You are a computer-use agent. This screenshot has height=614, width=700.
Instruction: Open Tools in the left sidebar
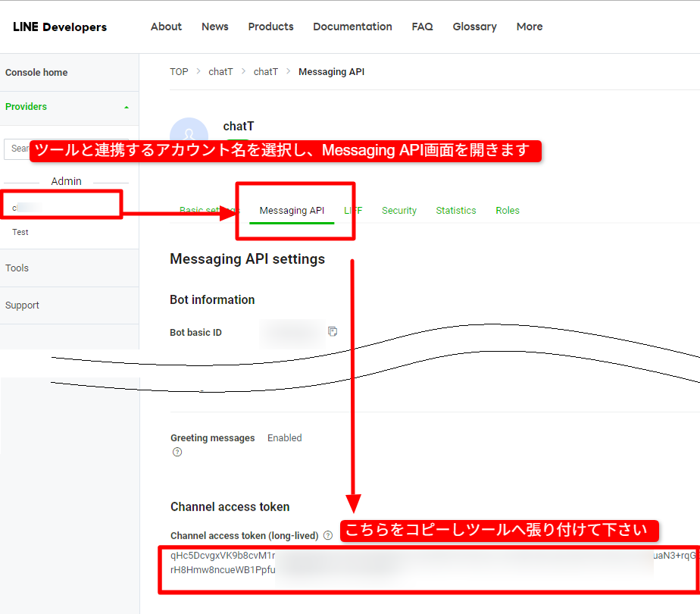point(17,268)
